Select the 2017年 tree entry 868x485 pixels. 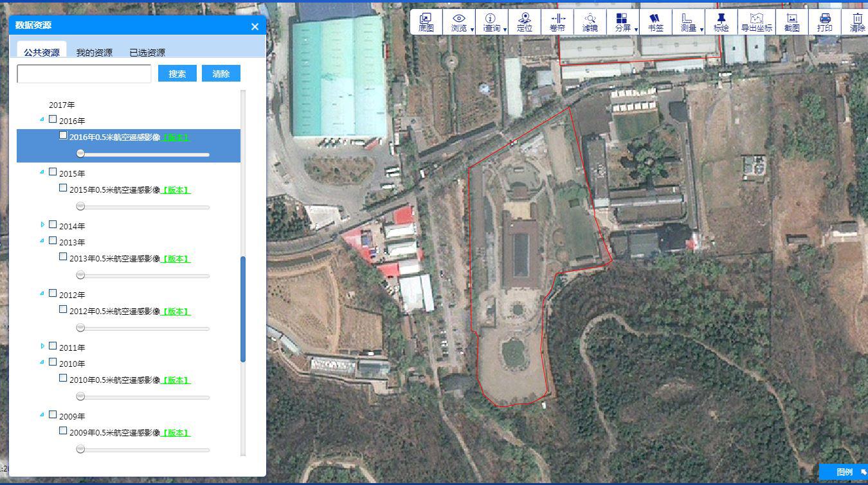(62, 105)
